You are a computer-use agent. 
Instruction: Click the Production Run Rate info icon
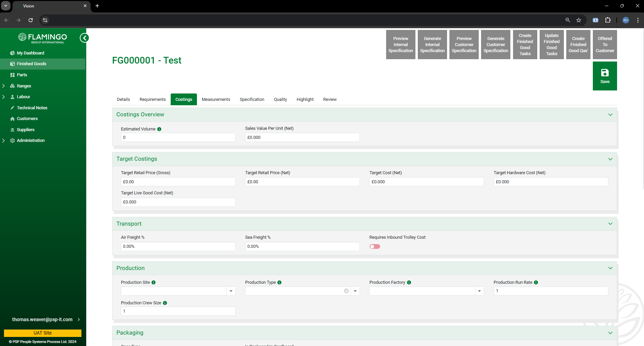click(536, 282)
